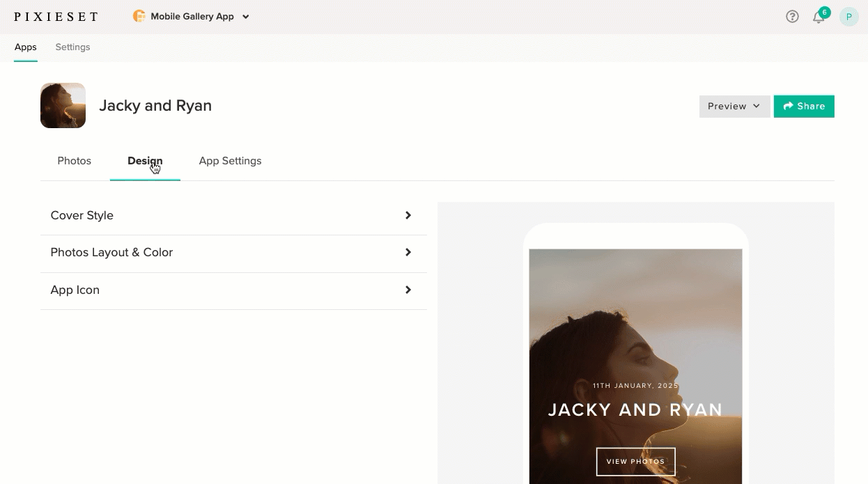The height and width of the screenshot is (484, 868).
Task: Open the Mobile Gallery App product switcher
Action: (x=192, y=17)
